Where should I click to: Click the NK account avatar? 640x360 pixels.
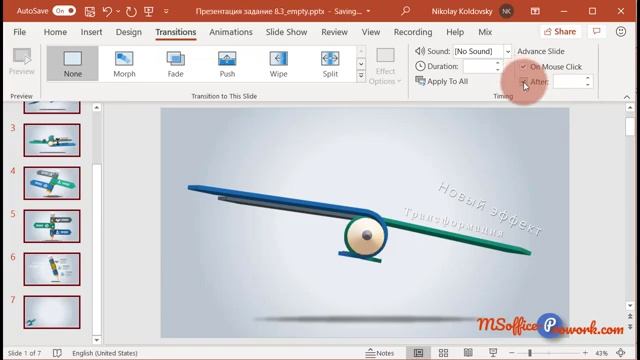pos(507,11)
